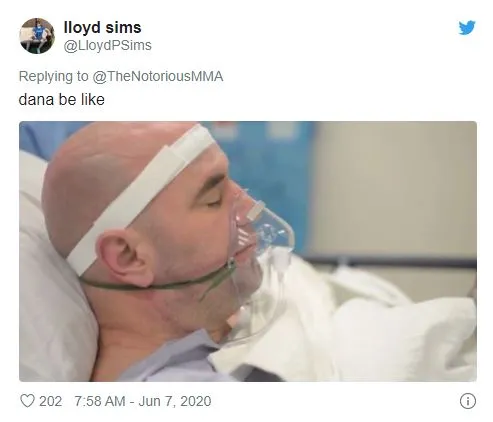This screenshot has height=422, width=493.
Task: Like the tweet with the heart icon
Action: click(x=27, y=401)
